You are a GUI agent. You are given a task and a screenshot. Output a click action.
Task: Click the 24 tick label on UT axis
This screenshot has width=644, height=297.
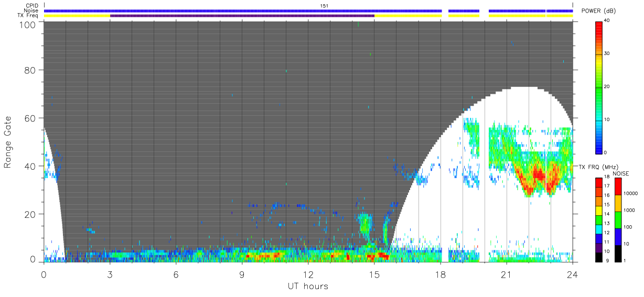[572, 274]
